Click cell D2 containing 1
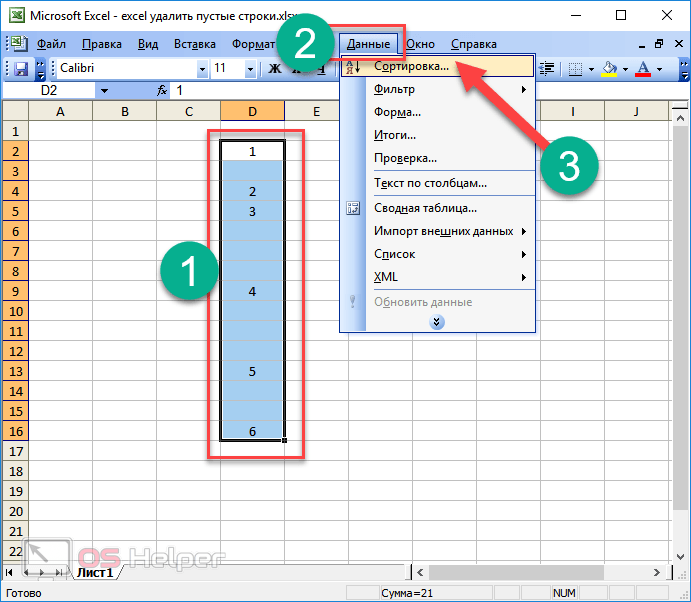This screenshot has height=602, width=691. 253,151
